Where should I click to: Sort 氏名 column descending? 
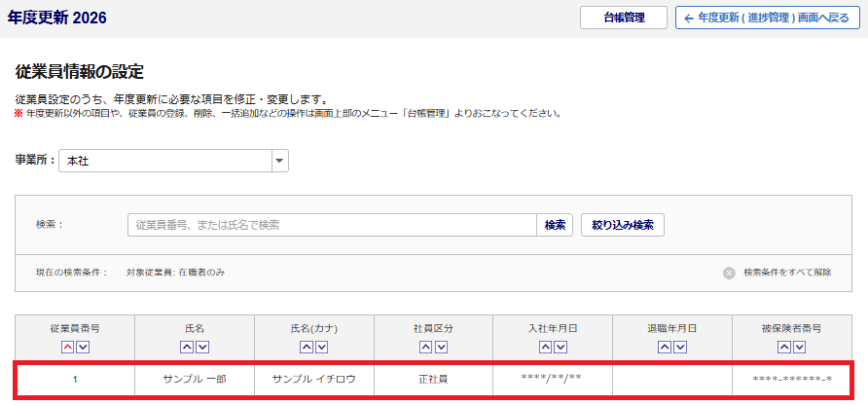202,347
